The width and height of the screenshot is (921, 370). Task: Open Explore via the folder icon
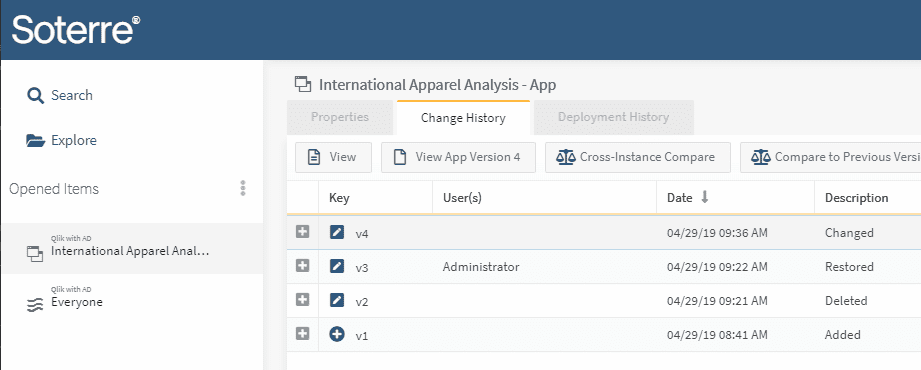pos(36,141)
